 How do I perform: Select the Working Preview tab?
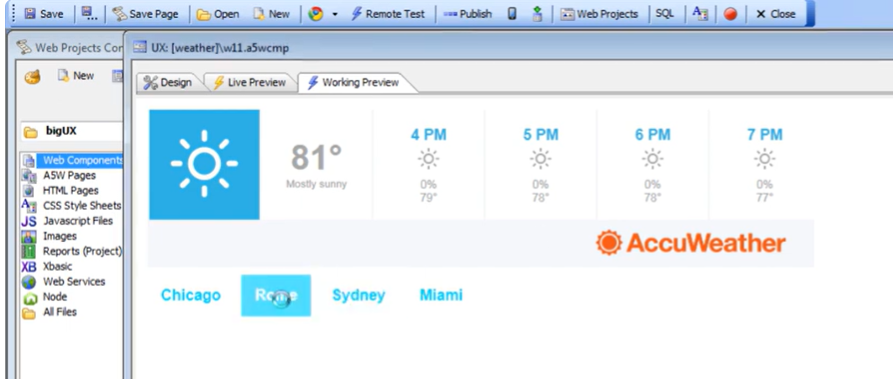pos(354,83)
